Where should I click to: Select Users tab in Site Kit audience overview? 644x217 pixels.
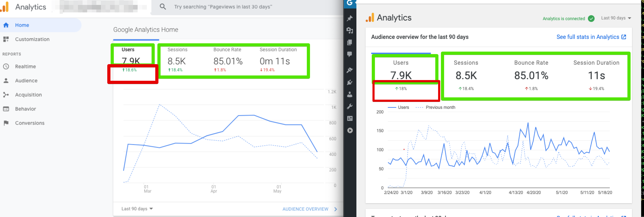[x=401, y=75]
